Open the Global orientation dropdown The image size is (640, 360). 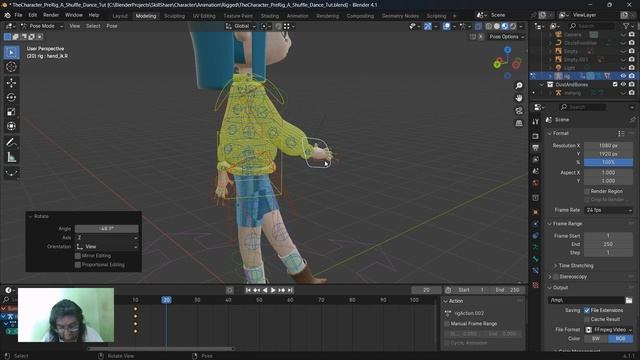tap(241, 26)
